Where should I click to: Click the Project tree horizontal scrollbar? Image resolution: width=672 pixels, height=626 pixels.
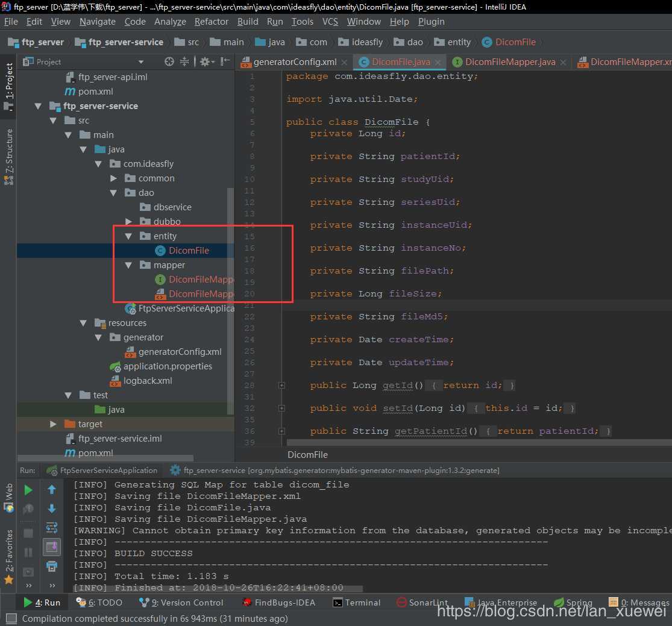point(106,458)
